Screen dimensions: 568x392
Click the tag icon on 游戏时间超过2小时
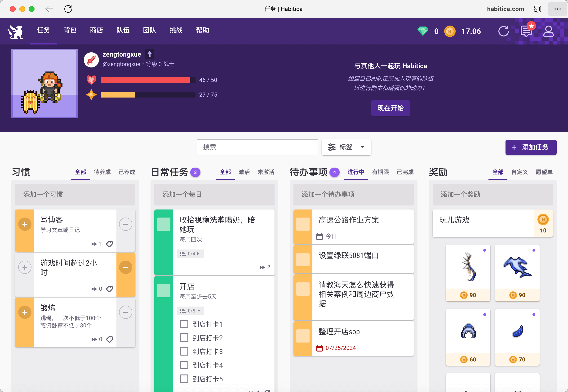click(109, 289)
